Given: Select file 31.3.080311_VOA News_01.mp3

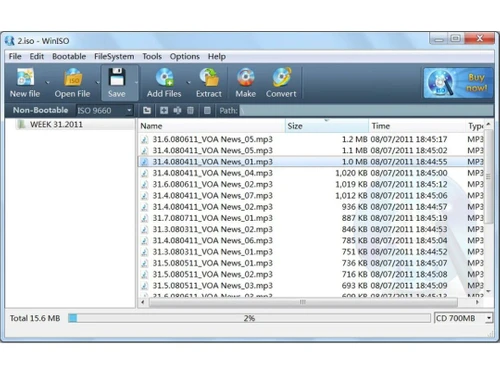Looking at the screenshot, I should pyautogui.click(x=311, y=252).
